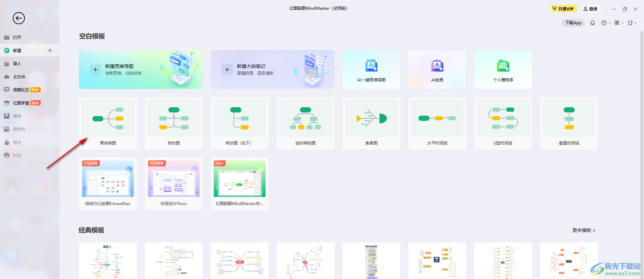This screenshot has height=279, width=644.
Task: Open the help question-mark dropdown
Action: coord(606,23)
